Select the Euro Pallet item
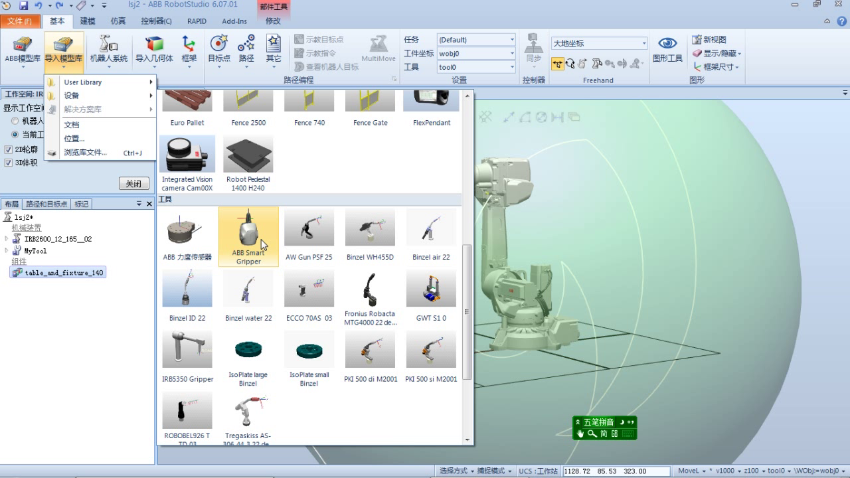The width and height of the screenshot is (850, 478). pos(187,109)
